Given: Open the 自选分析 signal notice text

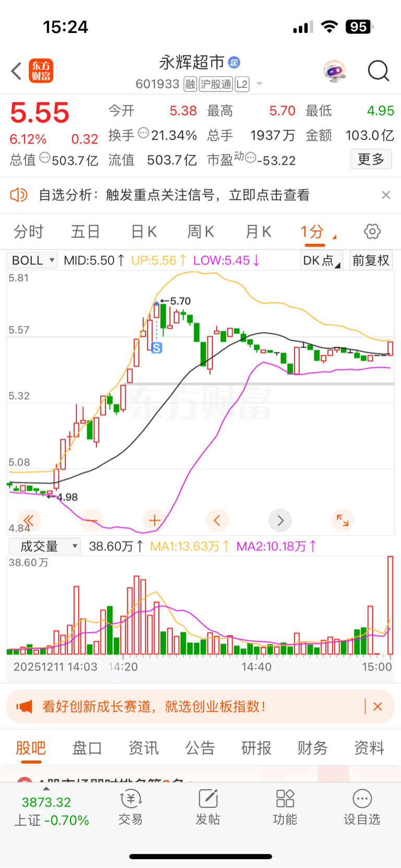Looking at the screenshot, I should click(174, 195).
